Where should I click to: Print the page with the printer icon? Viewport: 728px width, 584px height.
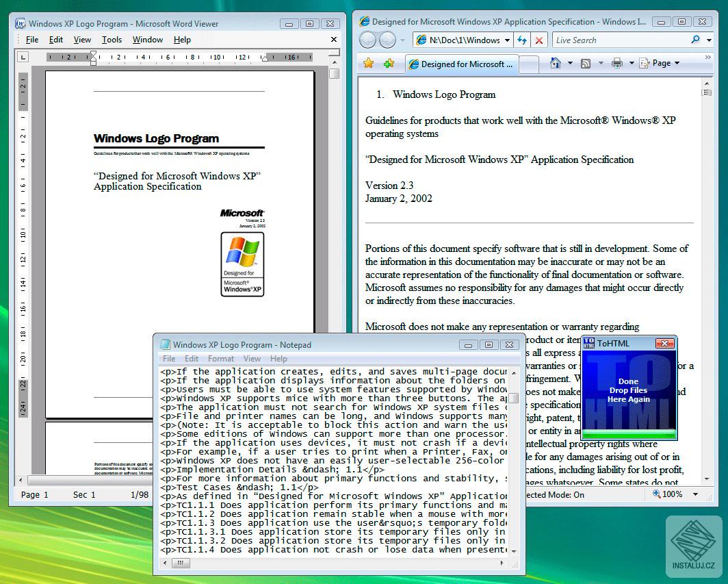click(616, 63)
